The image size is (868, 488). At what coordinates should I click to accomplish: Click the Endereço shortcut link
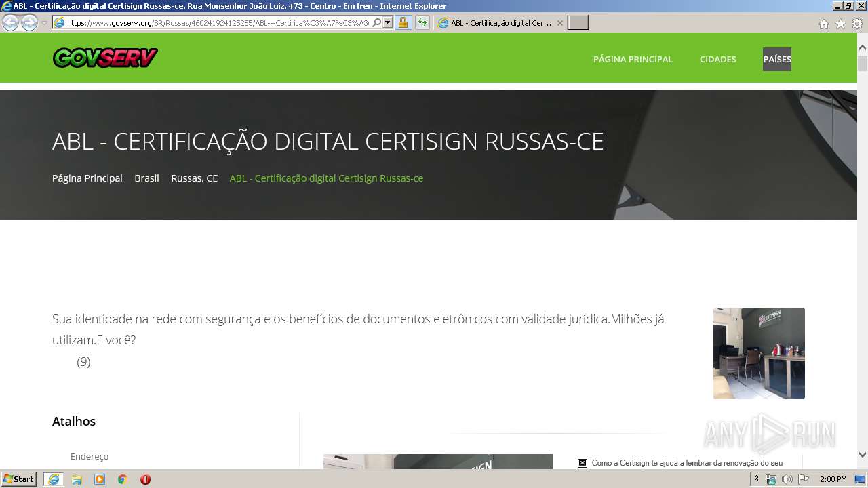(x=90, y=456)
